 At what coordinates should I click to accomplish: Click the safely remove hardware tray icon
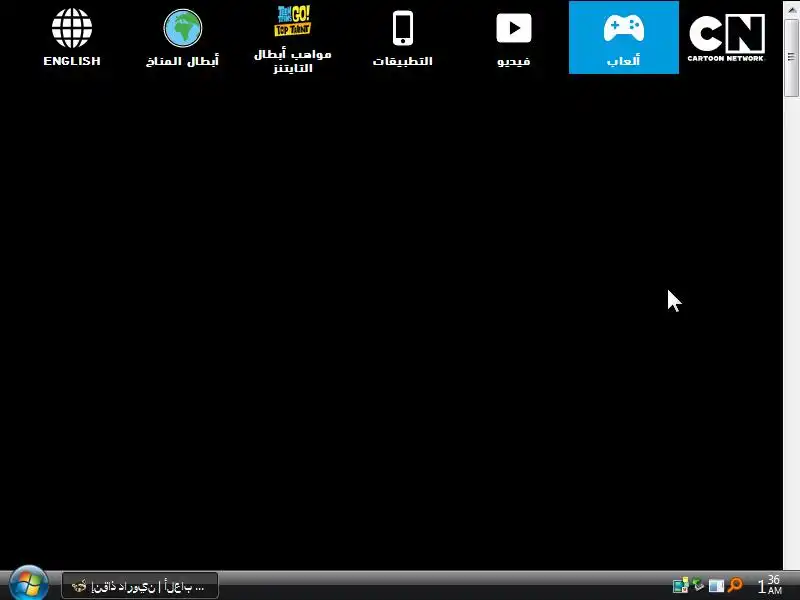point(698,585)
